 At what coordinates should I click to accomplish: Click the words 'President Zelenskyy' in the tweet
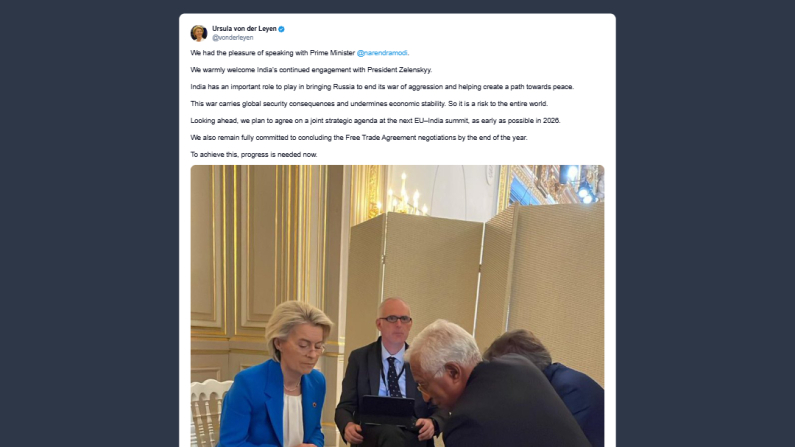400,70
